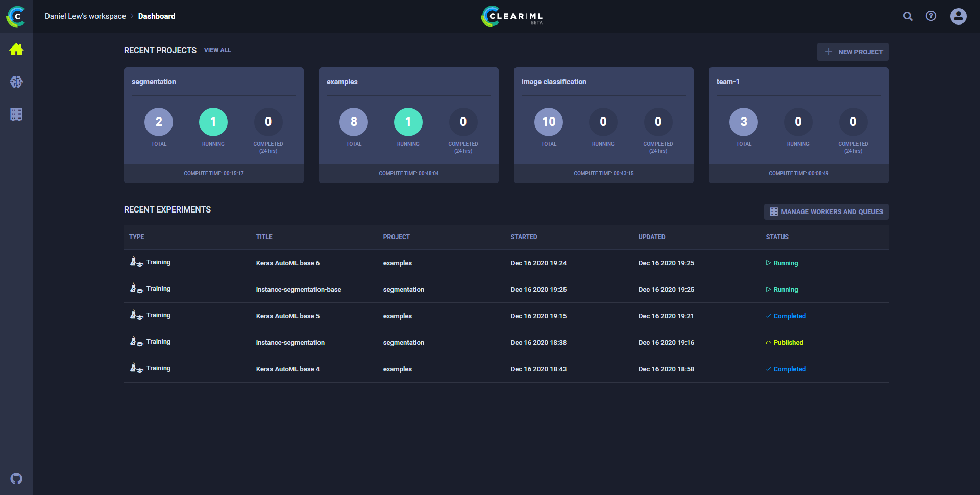
Task: Click image classification total circle showing 10
Action: 549,122
